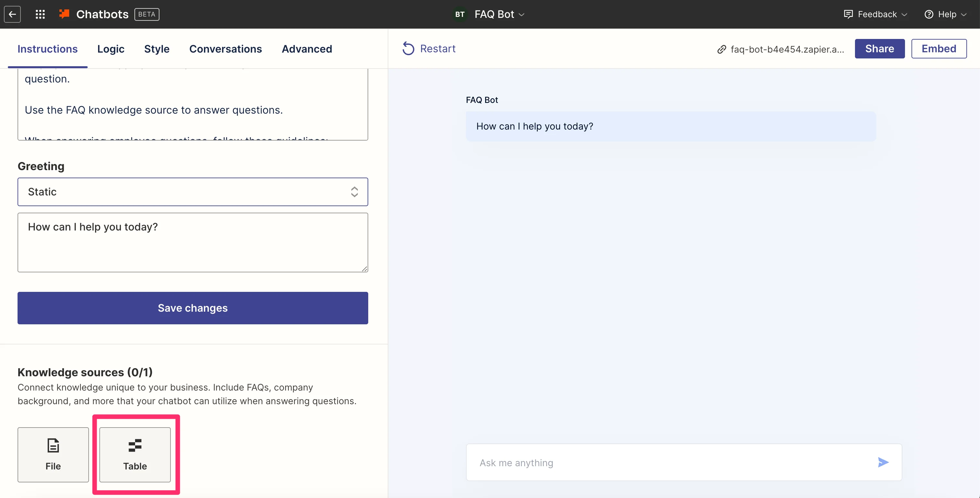Open the apps grid menu

click(x=40, y=15)
